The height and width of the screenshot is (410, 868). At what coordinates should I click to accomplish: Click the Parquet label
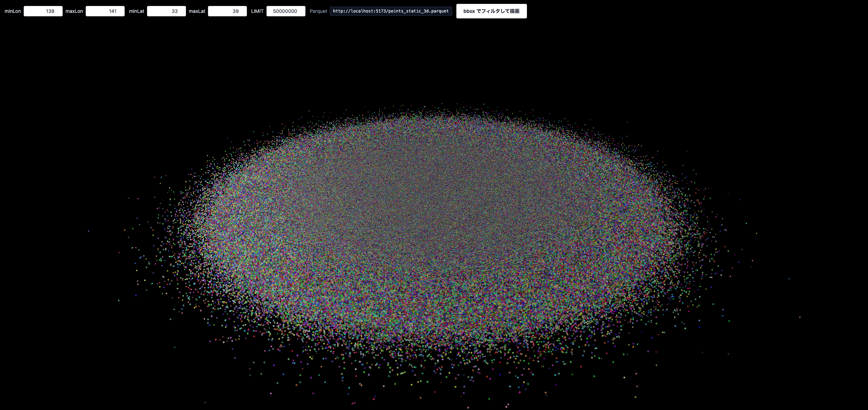coord(318,11)
